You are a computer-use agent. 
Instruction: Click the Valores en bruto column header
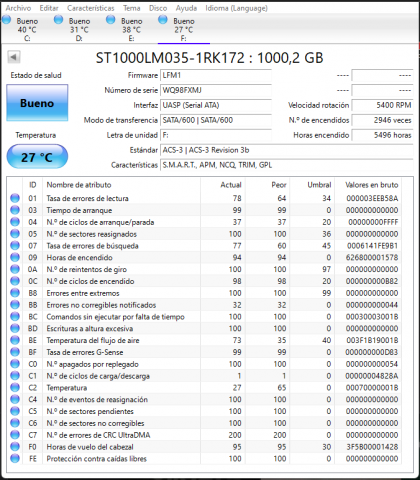tap(368, 185)
